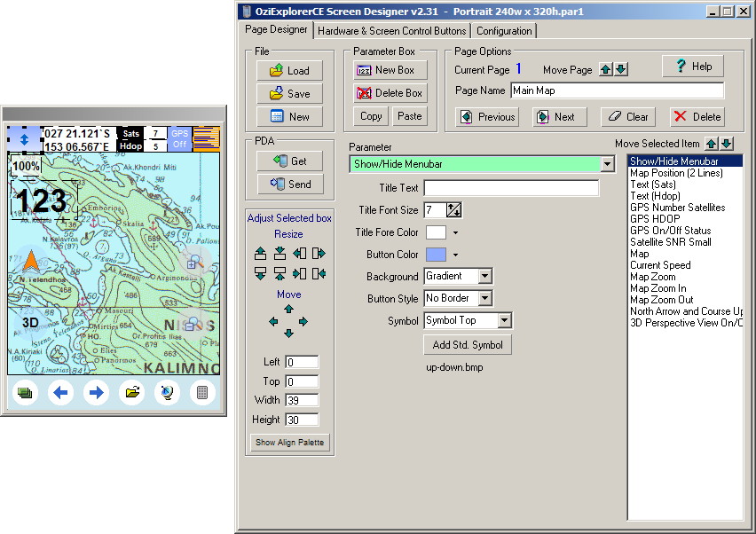This screenshot has width=756, height=534.
Task: Move selected box up with arrow
Action: click(288, 309)
